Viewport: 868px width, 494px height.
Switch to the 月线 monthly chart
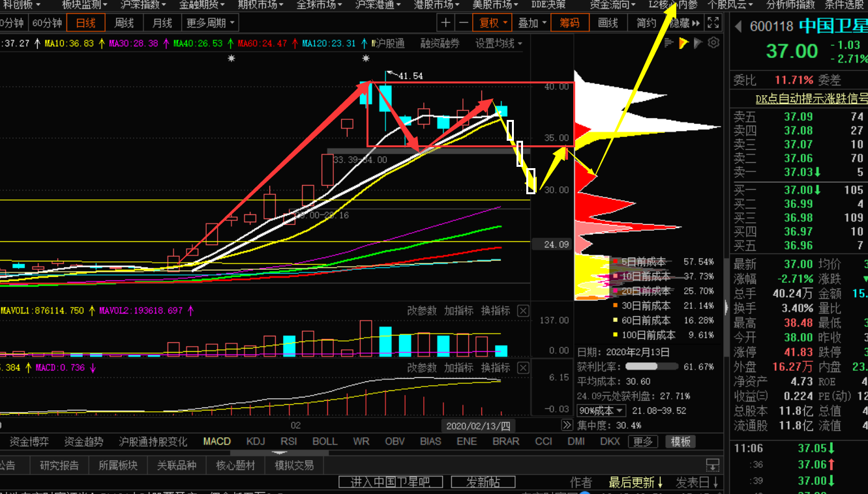[162, 23]
